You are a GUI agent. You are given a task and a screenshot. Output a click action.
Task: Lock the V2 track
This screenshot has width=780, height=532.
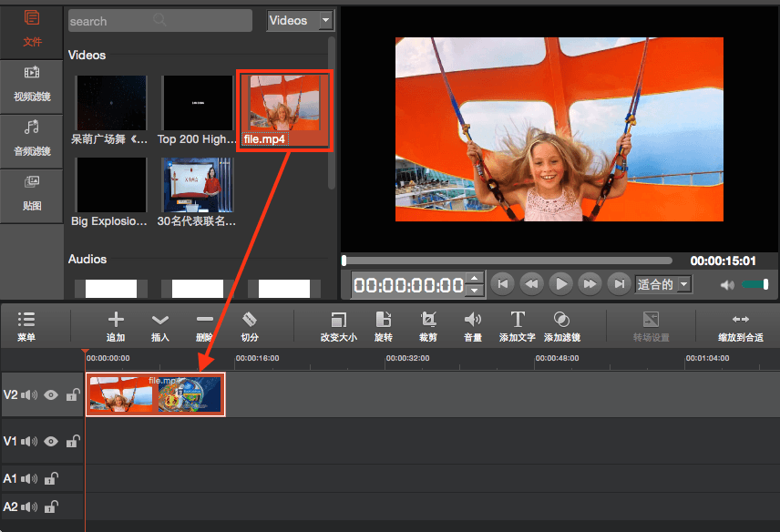[x=73, y=394]
